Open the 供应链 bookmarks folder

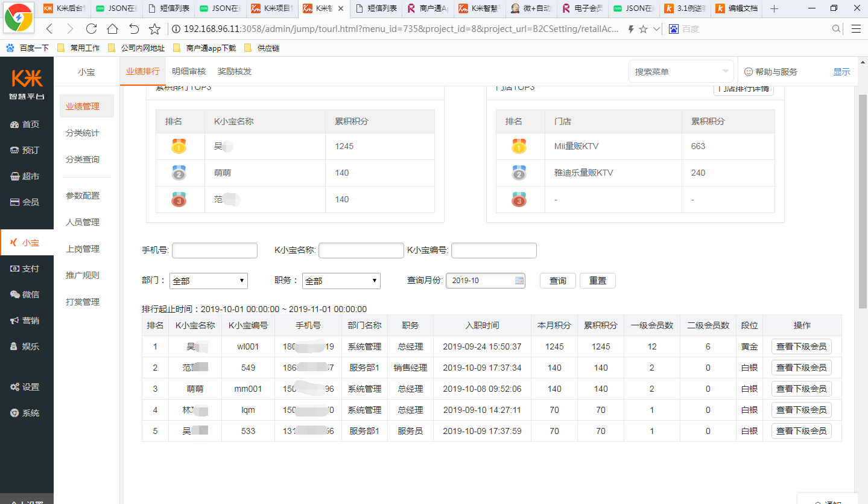click(x=262, y=48)
